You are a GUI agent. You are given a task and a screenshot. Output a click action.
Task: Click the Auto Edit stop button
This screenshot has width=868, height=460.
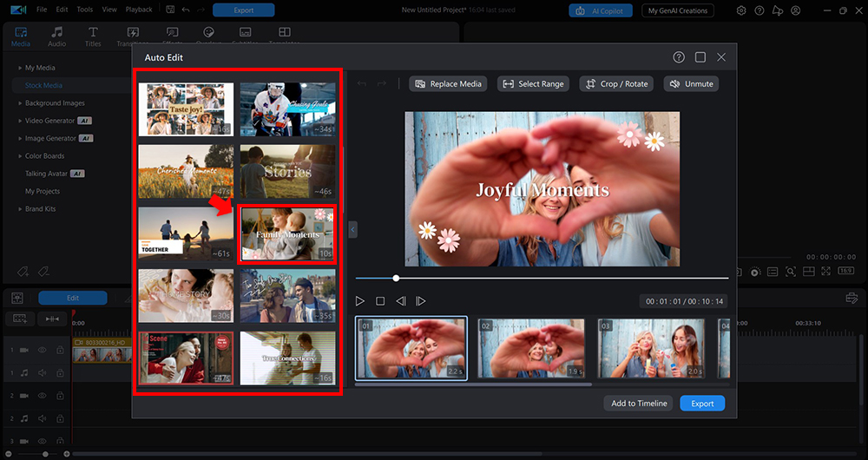380,301
